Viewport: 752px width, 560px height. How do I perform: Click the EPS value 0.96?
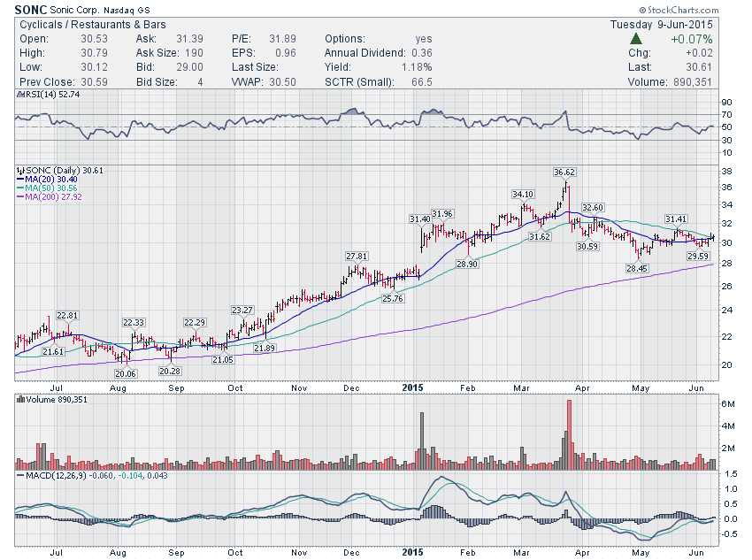point(286,53)
